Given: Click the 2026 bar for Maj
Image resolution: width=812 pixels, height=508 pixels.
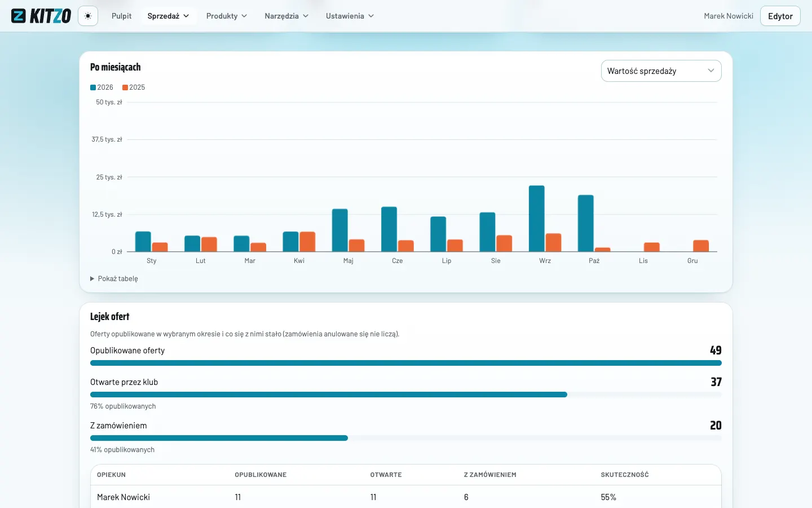Looking at the screenshot, I should pos(340,230).
